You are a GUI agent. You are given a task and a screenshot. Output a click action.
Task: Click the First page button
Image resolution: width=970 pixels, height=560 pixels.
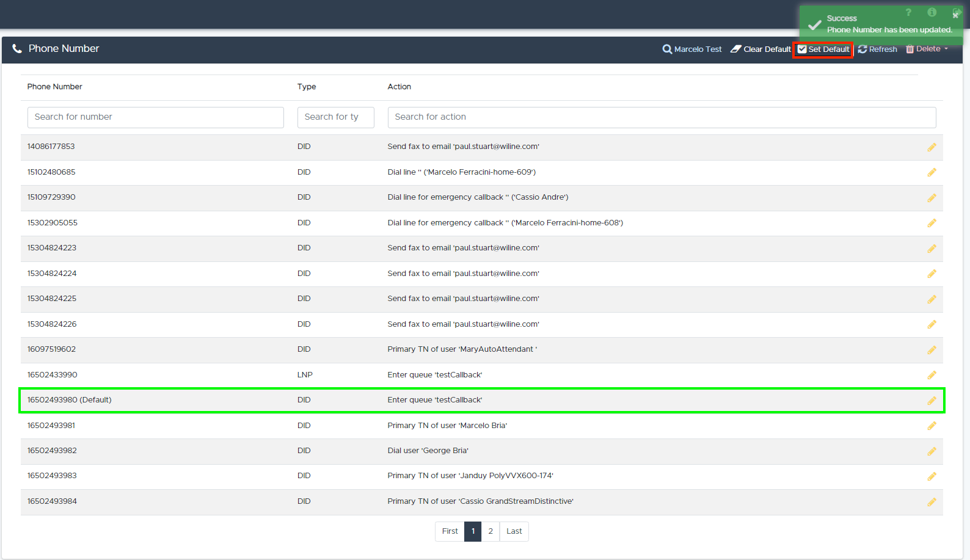click(450, 531)
